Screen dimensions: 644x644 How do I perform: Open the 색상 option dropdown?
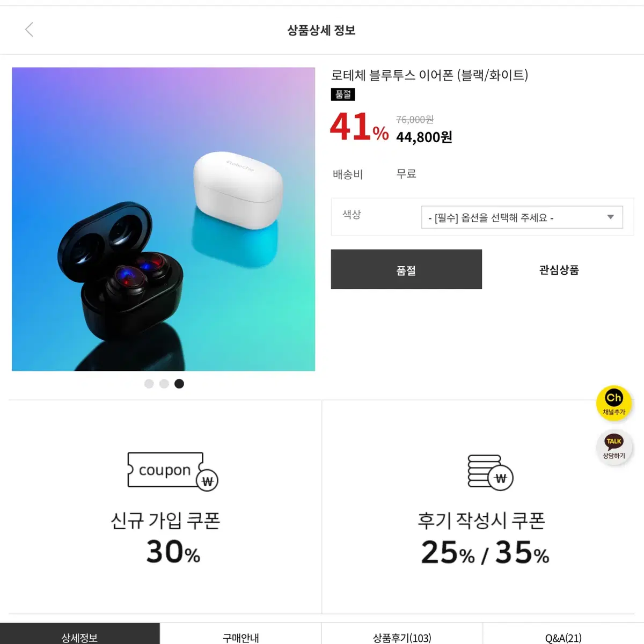pos(522,217)
